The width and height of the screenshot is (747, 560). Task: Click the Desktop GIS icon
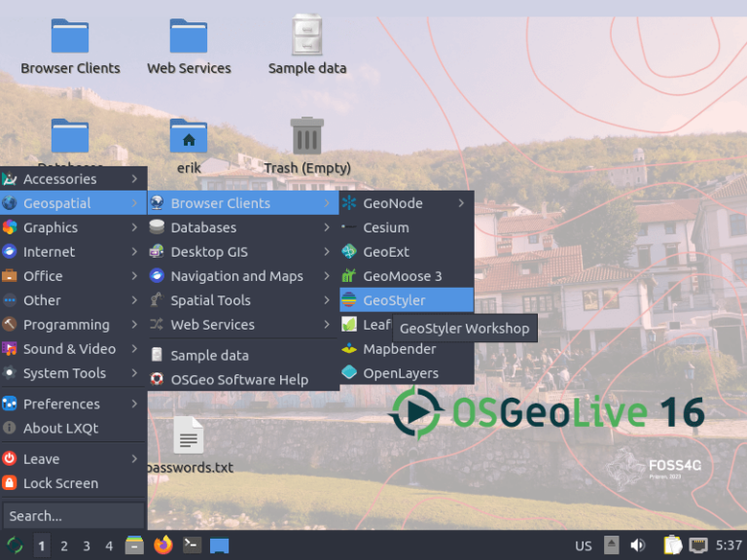pos(157,252)
